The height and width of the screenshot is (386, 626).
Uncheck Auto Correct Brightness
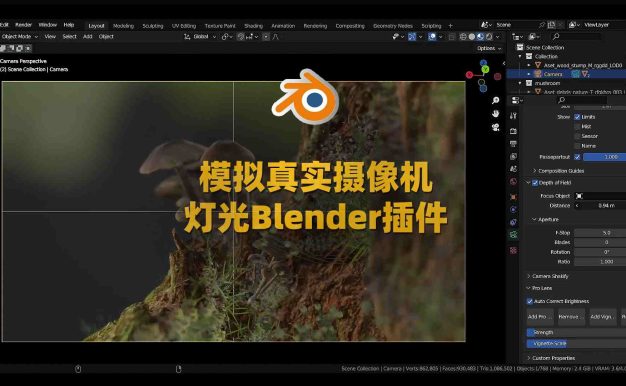(x=530, y=301)
